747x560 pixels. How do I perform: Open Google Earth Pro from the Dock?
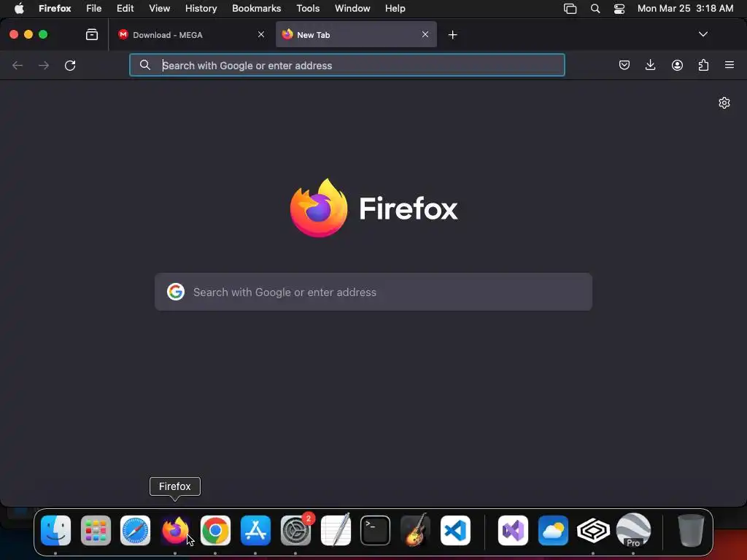[633, 530]
